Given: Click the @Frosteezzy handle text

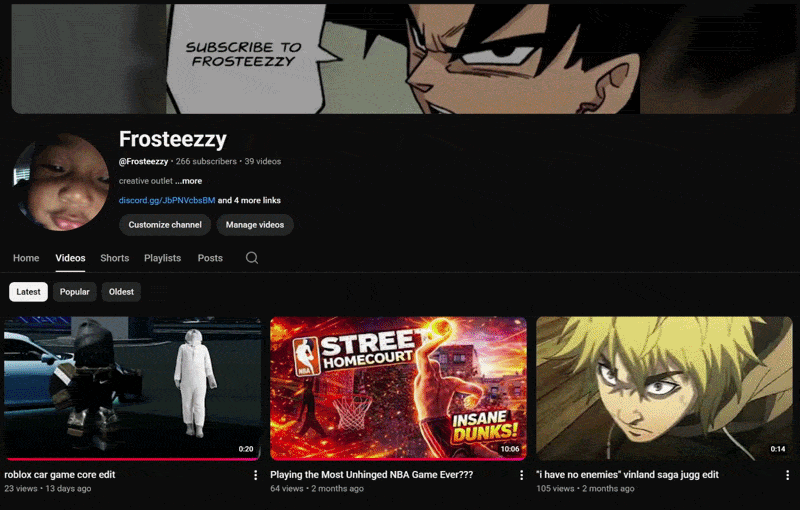Looking at the screenshot, I should click(x=143, y=162).
